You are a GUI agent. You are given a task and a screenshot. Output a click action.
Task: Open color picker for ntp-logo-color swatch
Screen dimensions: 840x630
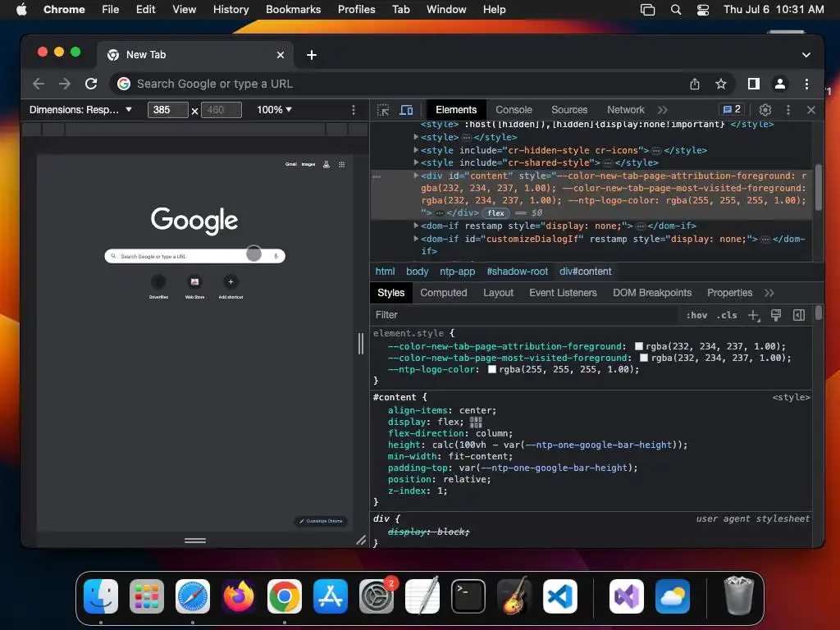(492, 370)
